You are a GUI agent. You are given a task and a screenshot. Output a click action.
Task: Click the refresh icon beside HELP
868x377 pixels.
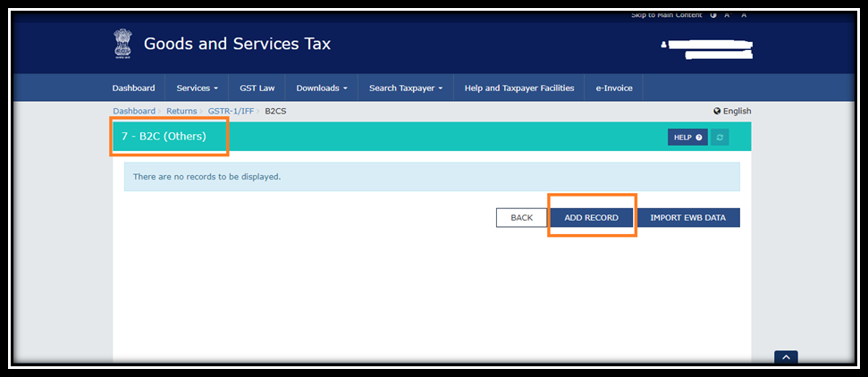click(x=720, y=138)
